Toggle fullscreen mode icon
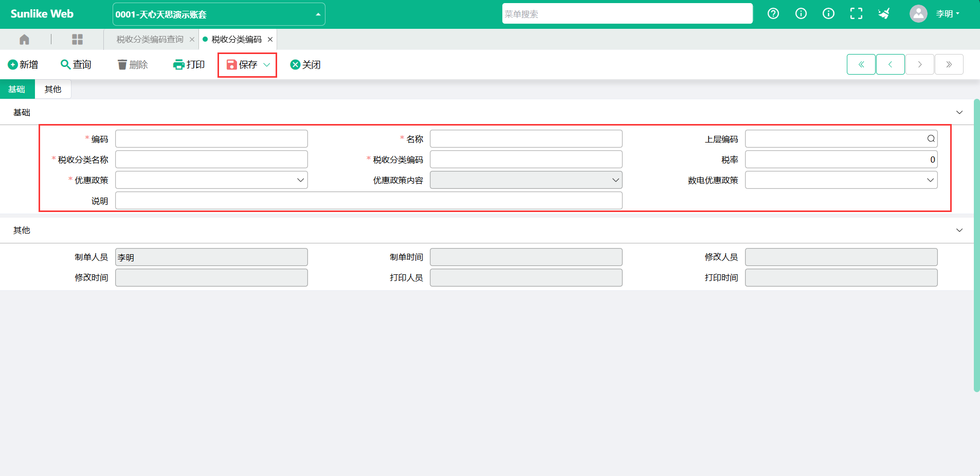Screen dimensions: 980x476 [x=856, y=14]
